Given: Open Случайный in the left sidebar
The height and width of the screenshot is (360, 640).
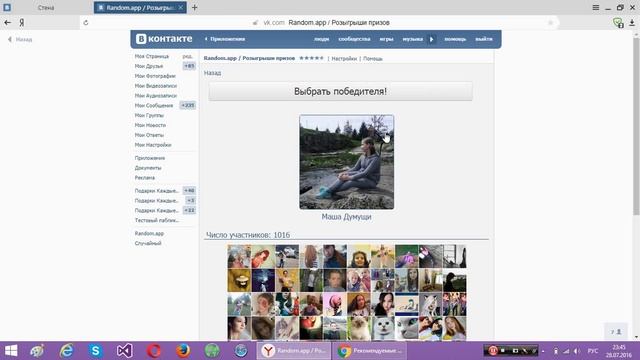Looking at the screenshot, I should coord(148,243).
